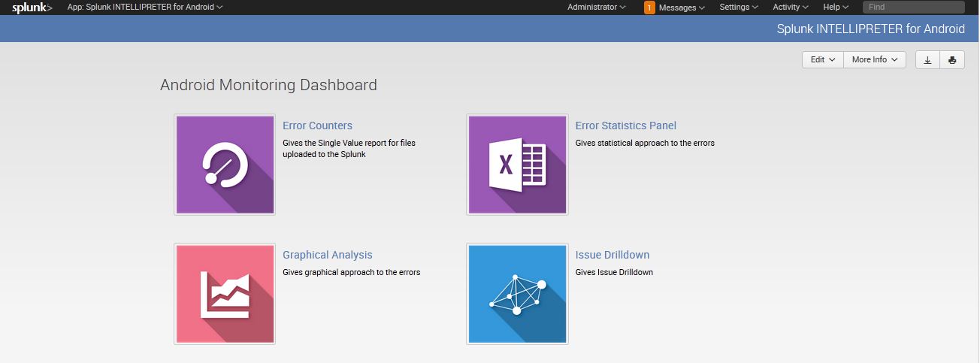Open the Administrator menu
This screenshot has height=363, width=980.
(597, 7)
